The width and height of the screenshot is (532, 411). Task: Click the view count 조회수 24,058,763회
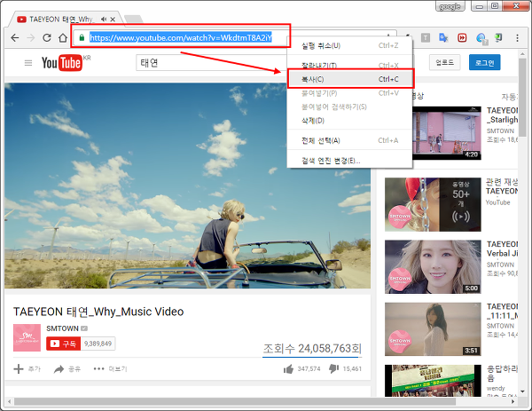click(312, 349)
